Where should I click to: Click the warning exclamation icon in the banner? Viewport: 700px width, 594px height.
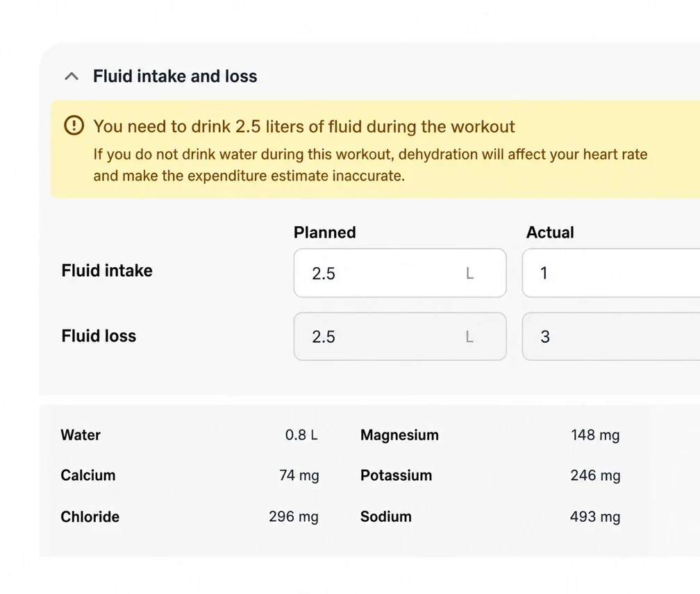coord(74,126)
